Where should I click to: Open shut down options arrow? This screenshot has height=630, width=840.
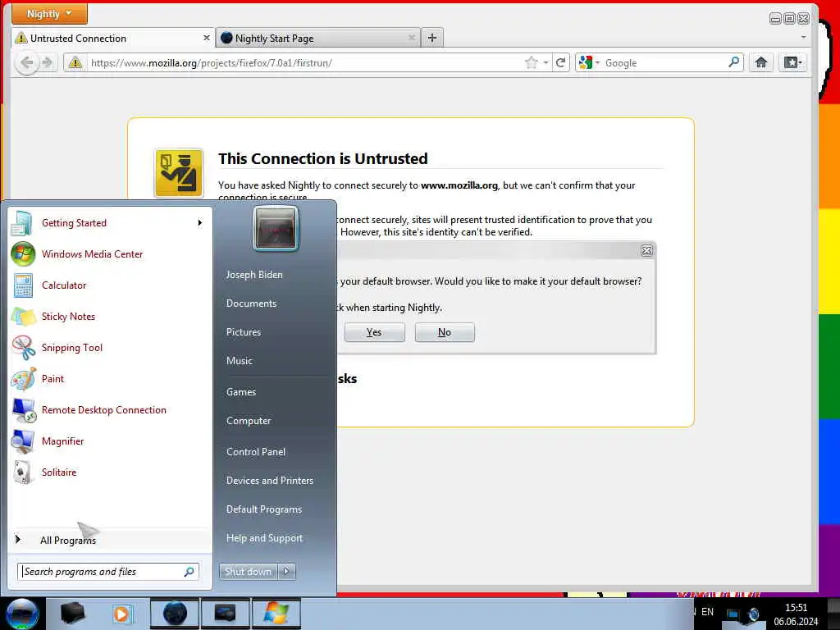286,572
